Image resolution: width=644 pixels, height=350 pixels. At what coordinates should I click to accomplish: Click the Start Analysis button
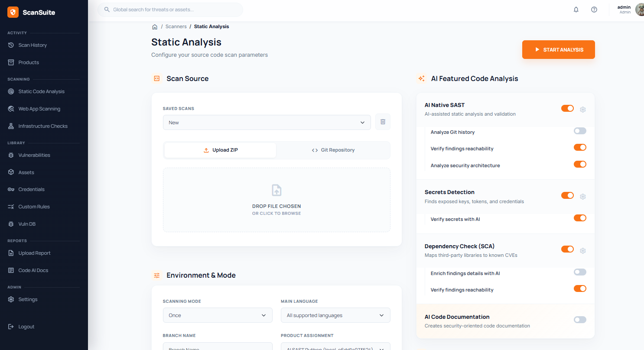tap(559, 50)
